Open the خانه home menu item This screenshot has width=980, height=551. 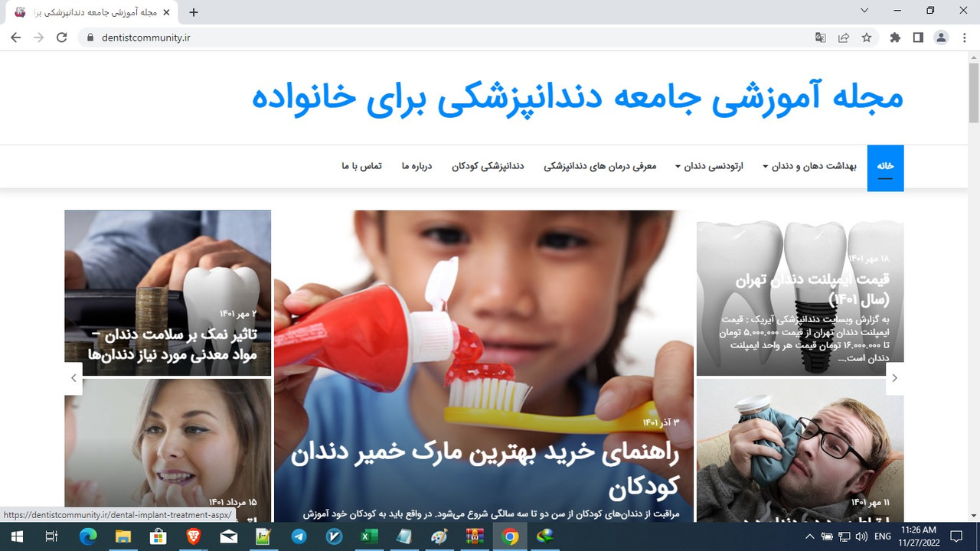point(886,166)
